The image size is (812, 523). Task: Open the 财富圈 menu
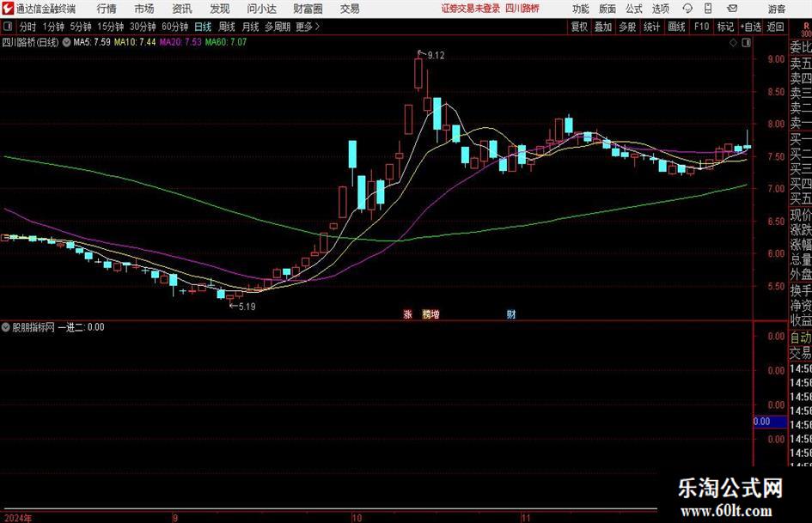(x=308, y=9)
